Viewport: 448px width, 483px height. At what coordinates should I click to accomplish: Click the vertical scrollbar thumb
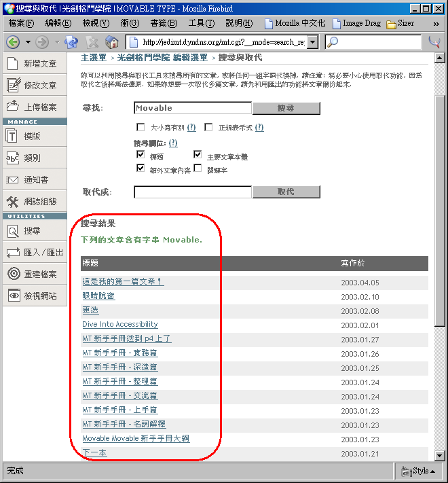(440, 211)
